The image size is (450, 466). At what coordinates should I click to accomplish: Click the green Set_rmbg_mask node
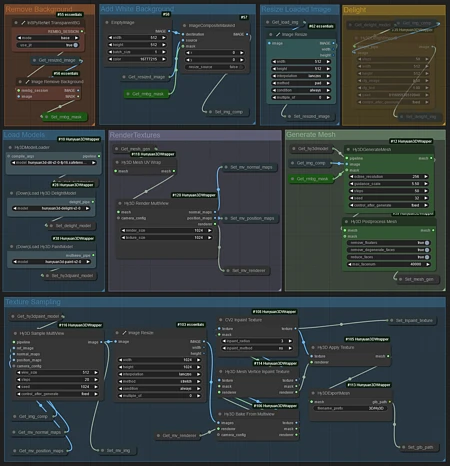point(64,117)
